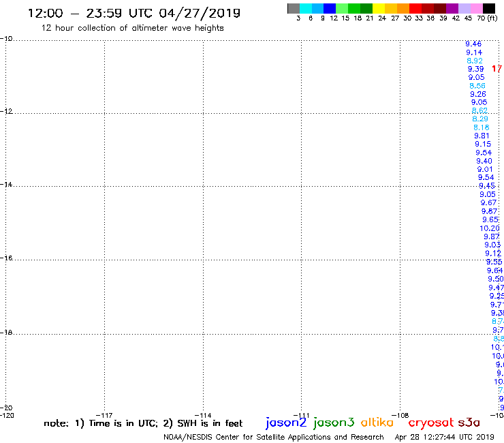
Task: Click the wave height value 8.29
Action: coord(480,119)
